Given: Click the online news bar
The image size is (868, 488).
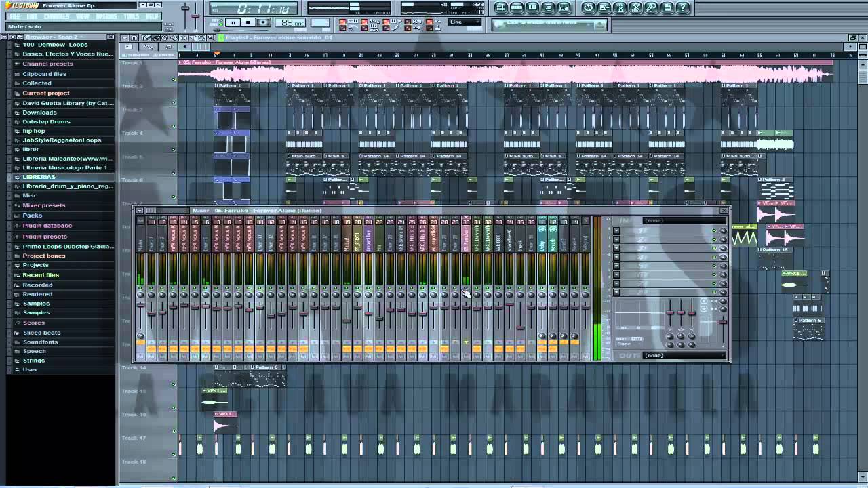Looking at the screenshot, I should (549, 24).
